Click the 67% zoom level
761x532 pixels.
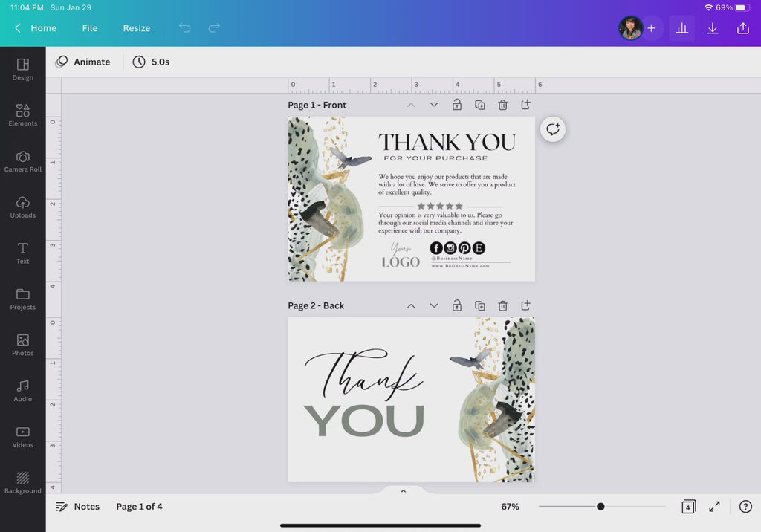pos(510,506)
